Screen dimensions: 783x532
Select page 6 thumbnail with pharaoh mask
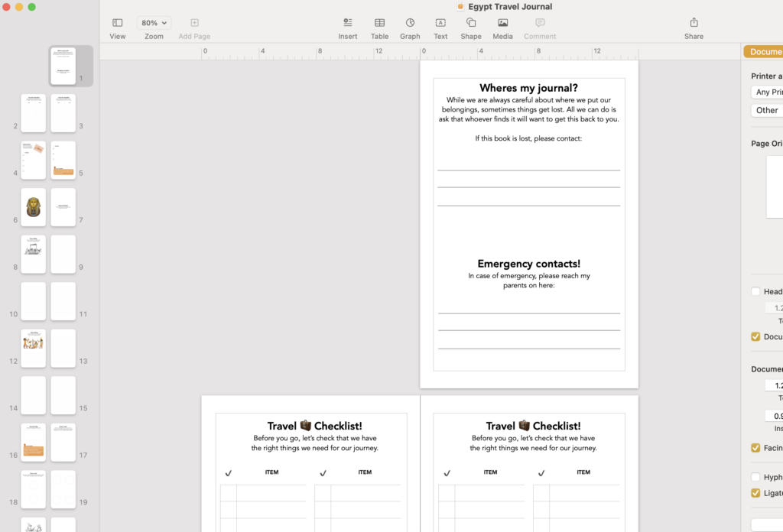pos(33,207)
